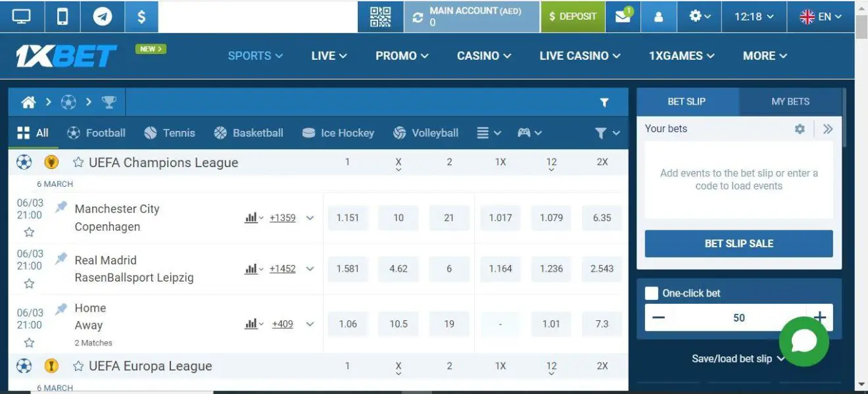Click the green DEPOSIT button
Screen dimensions: 868x394
pyautogui.click(x=572, y=16)
